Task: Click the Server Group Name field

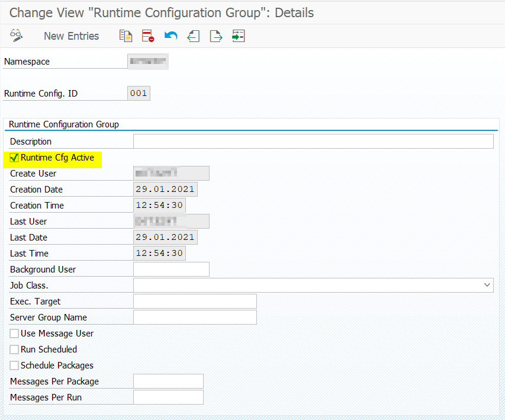Action: coord(195,317)
